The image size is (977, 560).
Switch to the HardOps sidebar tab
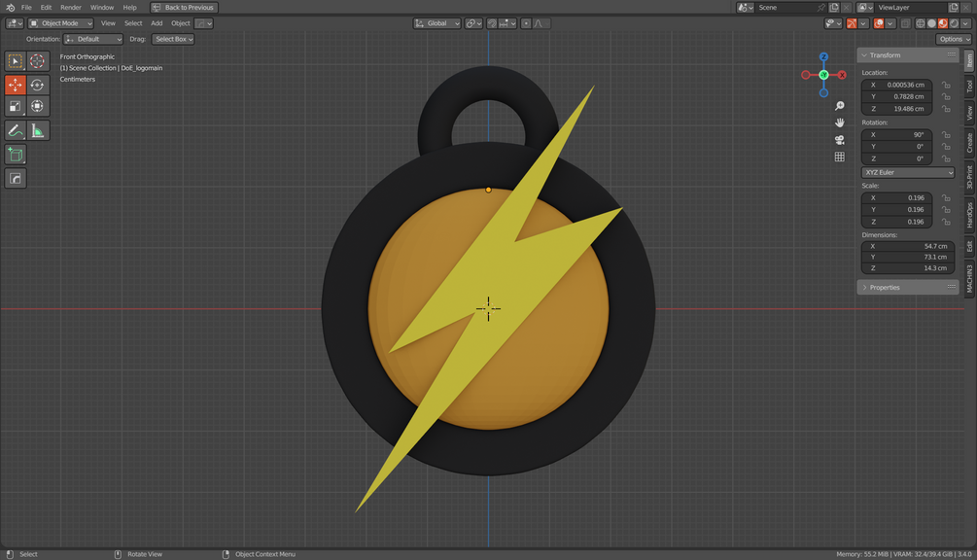(969, 215)
